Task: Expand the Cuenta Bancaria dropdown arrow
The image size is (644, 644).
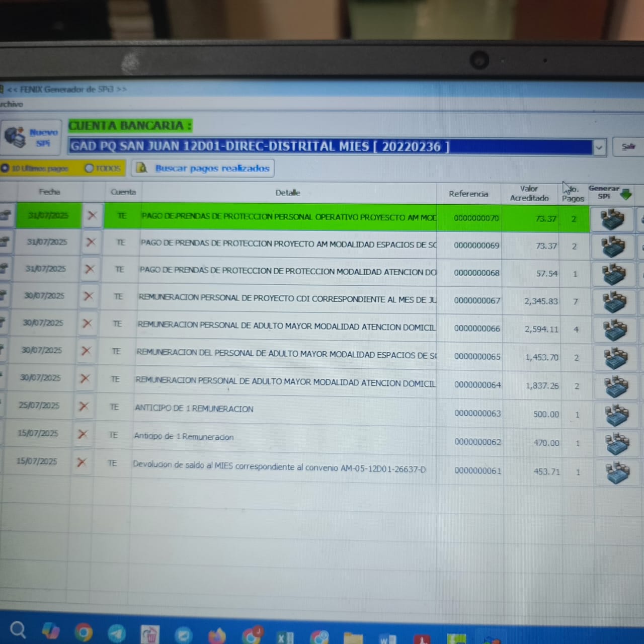Action: pyautogui.click(x=599, y=147)
